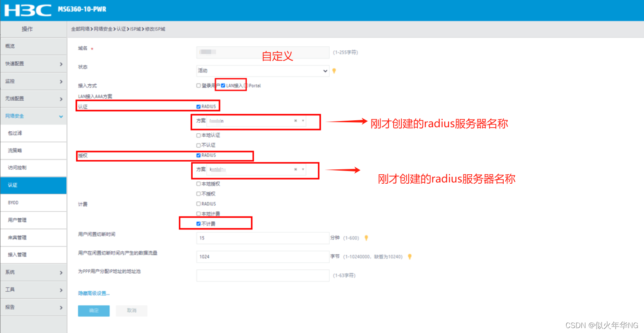Open BYOD in the sidebar

[34, 203]
